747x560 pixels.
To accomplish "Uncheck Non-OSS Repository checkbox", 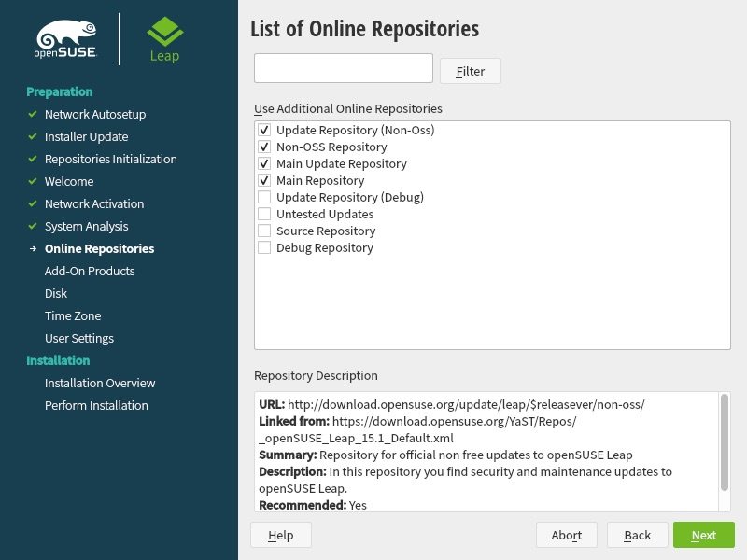I will 264,147.
